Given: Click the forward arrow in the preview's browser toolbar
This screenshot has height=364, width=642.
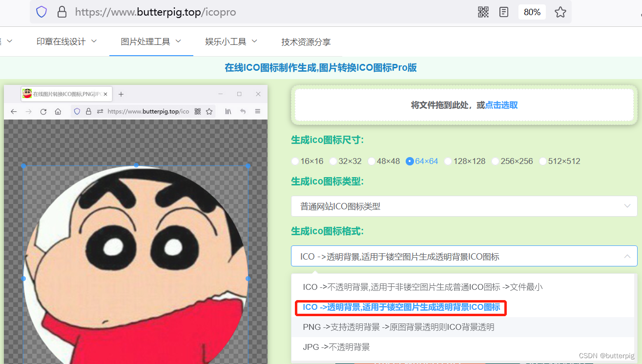Looking at the screenshot, I should [x=28, y=112].
